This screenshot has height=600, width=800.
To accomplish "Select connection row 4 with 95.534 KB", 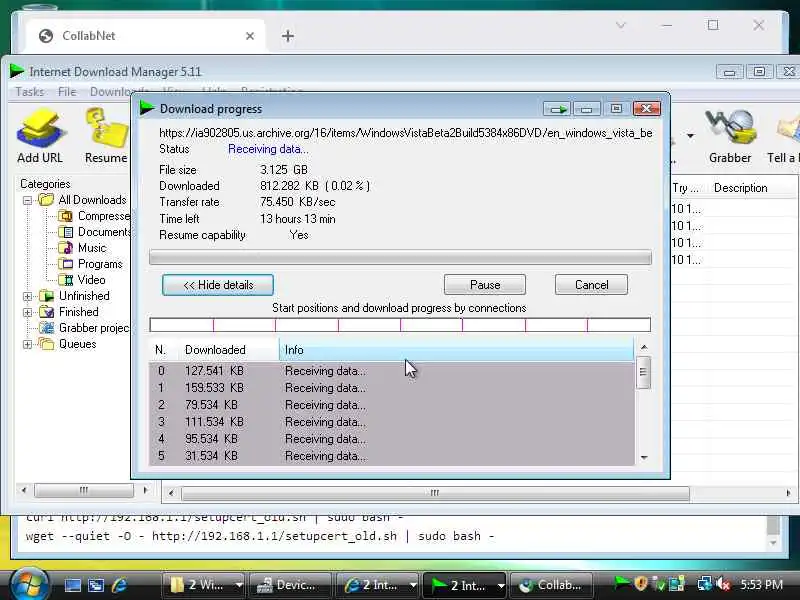I will tap(392, 439).
